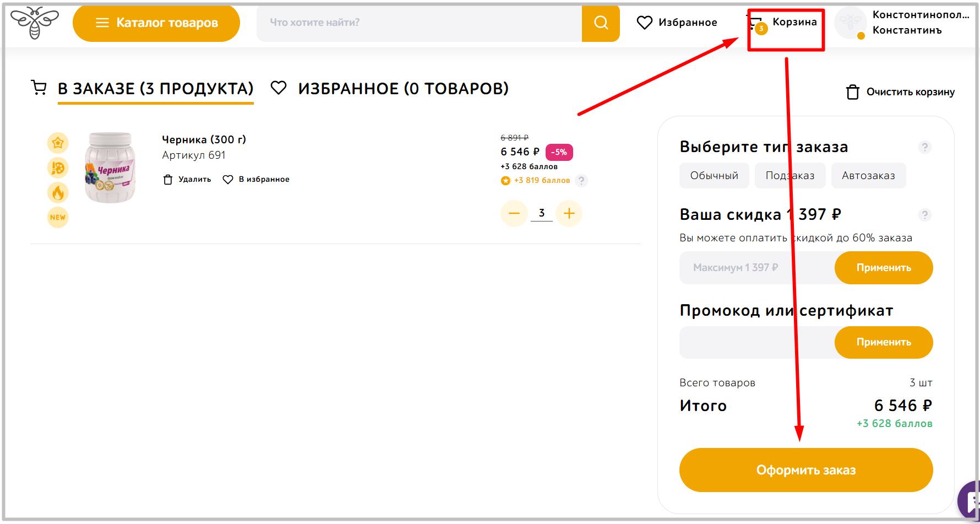Click Удалить under the Черника product
The height and width of the screenshot is (524, 980).
click(x=188, y=180)
